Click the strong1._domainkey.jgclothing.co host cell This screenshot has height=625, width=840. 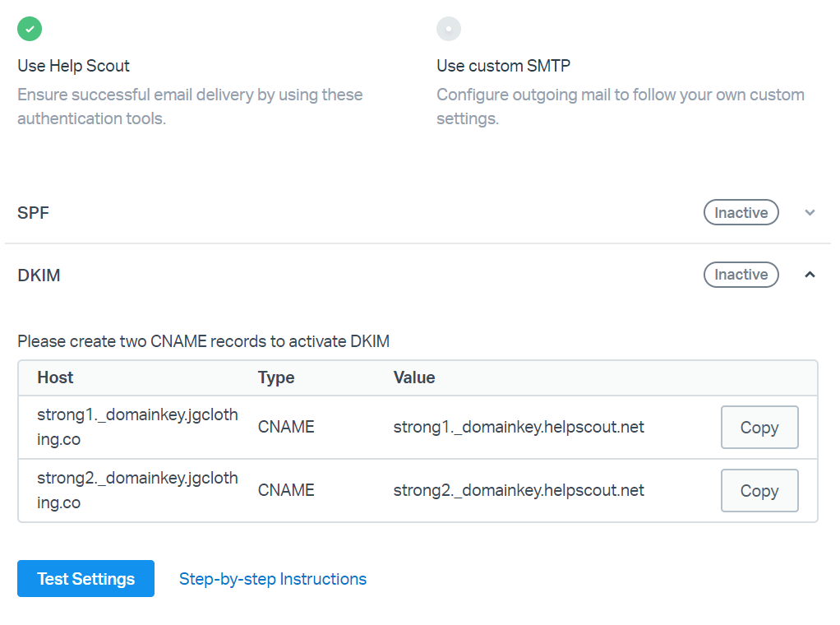137,427
